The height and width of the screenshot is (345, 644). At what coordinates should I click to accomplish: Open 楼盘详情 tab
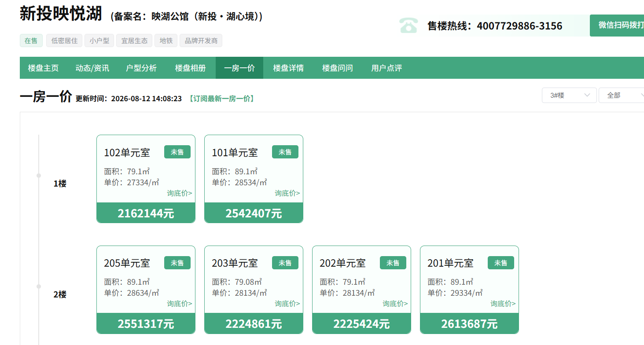pyautogui.click(x=288, y=68)
